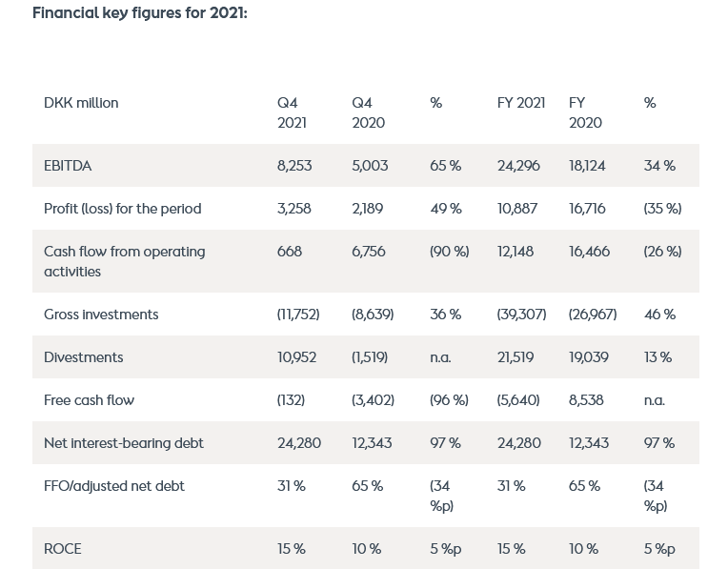Viewport: 728px width, 569px height.
Task: Click 'Cash flow from operating activities' label
Action: 124,261
